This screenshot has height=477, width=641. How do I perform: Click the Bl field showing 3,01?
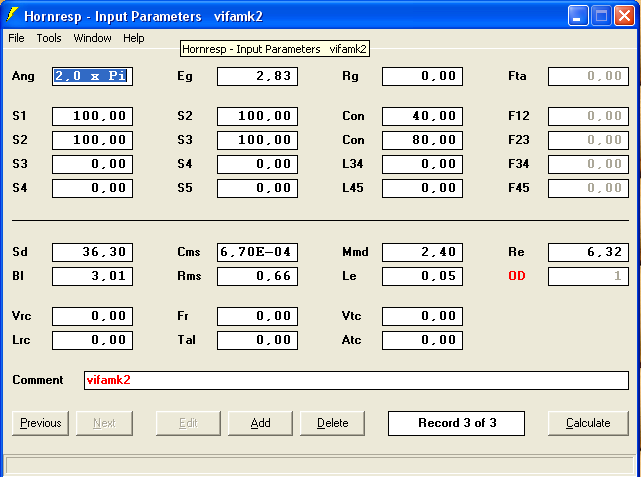92,276
